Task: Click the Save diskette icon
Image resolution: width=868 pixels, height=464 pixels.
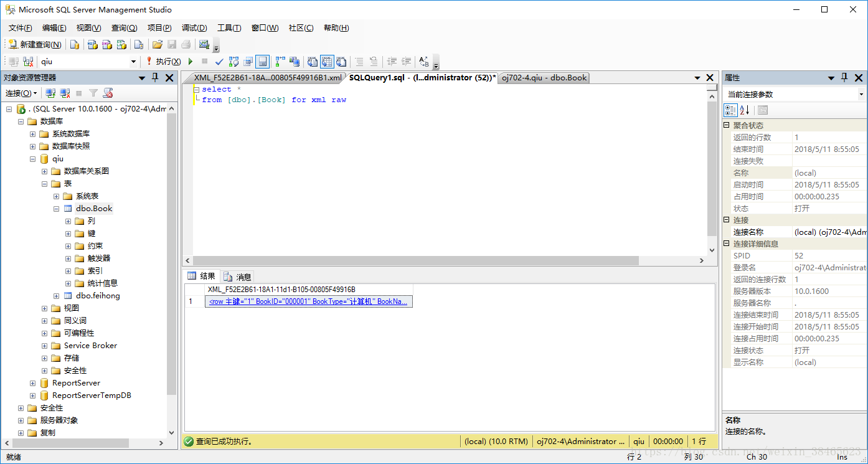Action: [172, 44]
